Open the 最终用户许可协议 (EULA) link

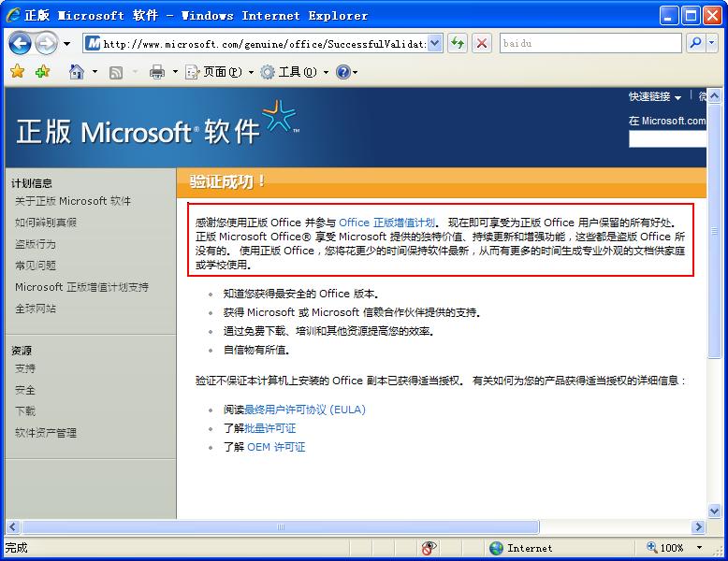[305, 410]
